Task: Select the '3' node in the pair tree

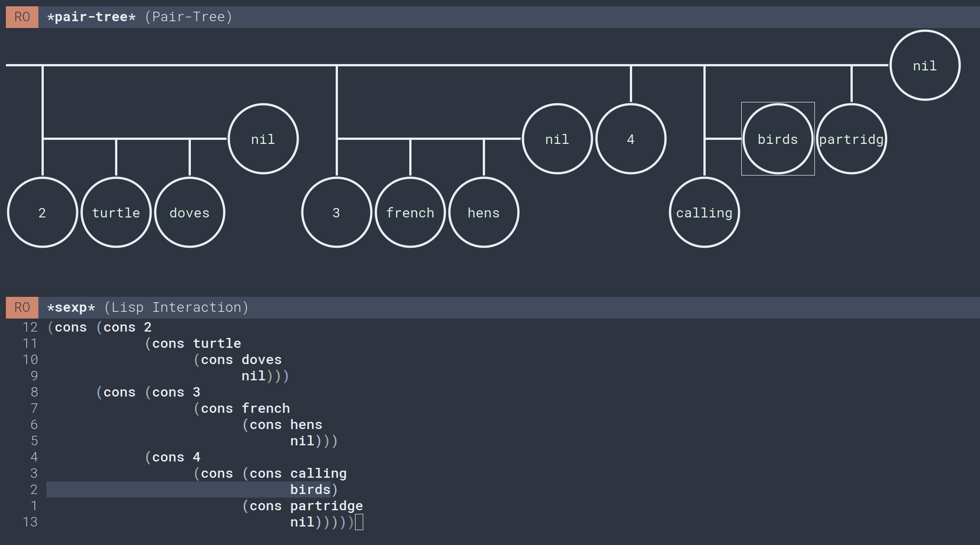Action: click(337, 212)
